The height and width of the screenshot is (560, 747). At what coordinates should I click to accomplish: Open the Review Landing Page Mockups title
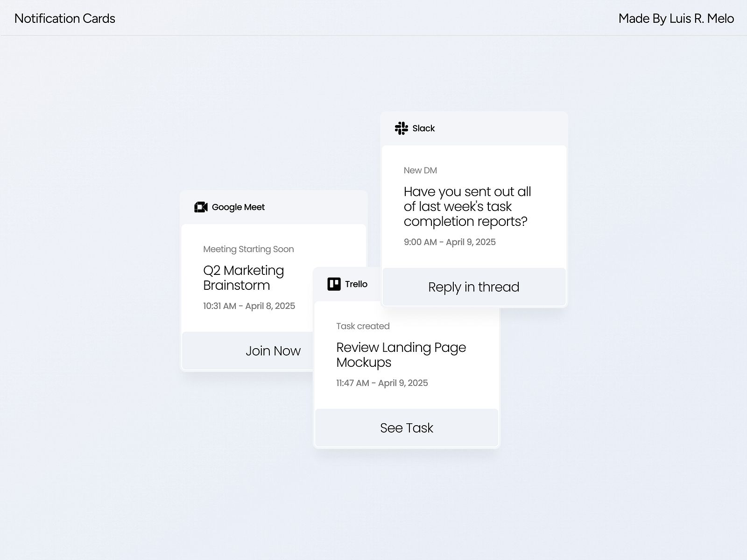pos(401,355)
